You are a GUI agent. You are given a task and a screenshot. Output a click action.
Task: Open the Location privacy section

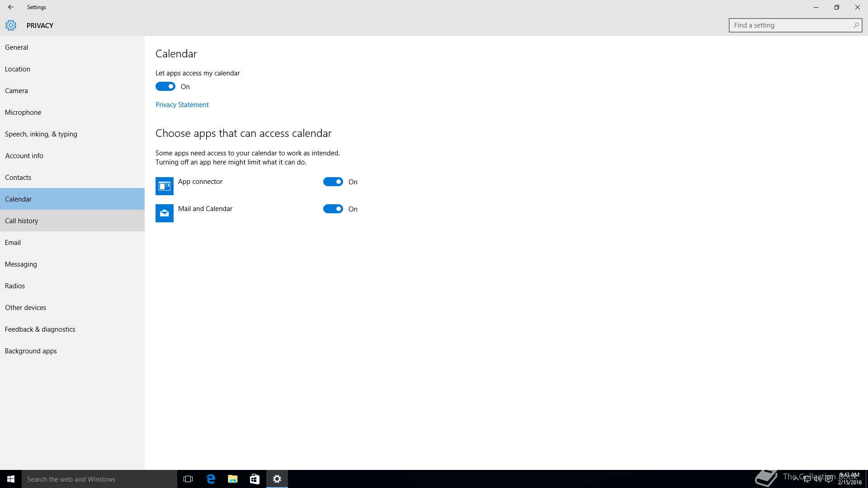point(18,69)
